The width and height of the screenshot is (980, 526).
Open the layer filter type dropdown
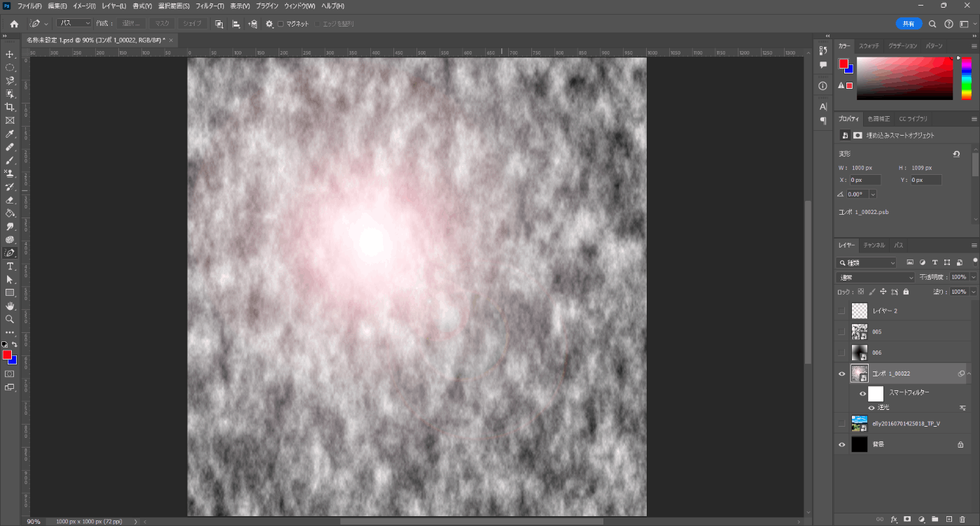click(867, 263)
